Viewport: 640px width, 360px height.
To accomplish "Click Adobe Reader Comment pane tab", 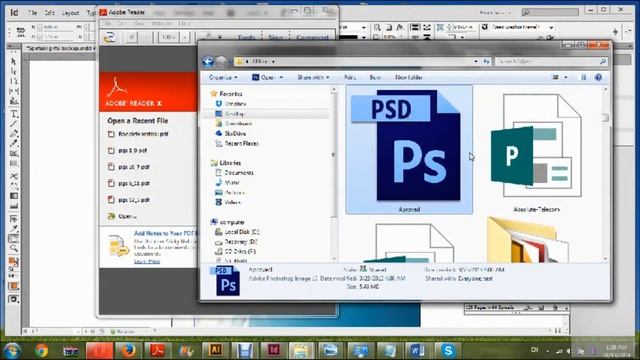I will click(x=312, y=37).
